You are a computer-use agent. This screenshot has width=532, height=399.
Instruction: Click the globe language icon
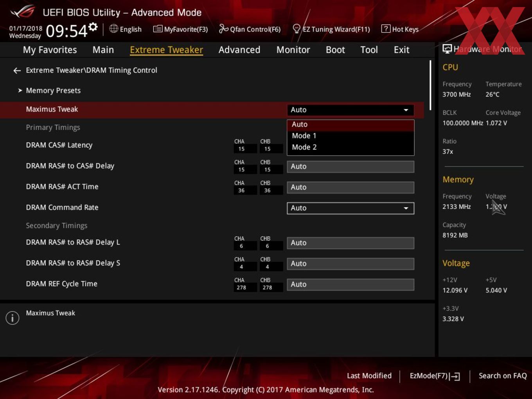tap(113, 29)
